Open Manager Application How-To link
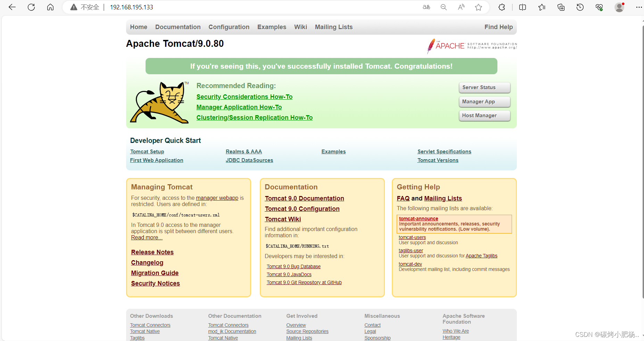This screenshot has width=644, height=341. pyautogui.click(x=239, y=107)
